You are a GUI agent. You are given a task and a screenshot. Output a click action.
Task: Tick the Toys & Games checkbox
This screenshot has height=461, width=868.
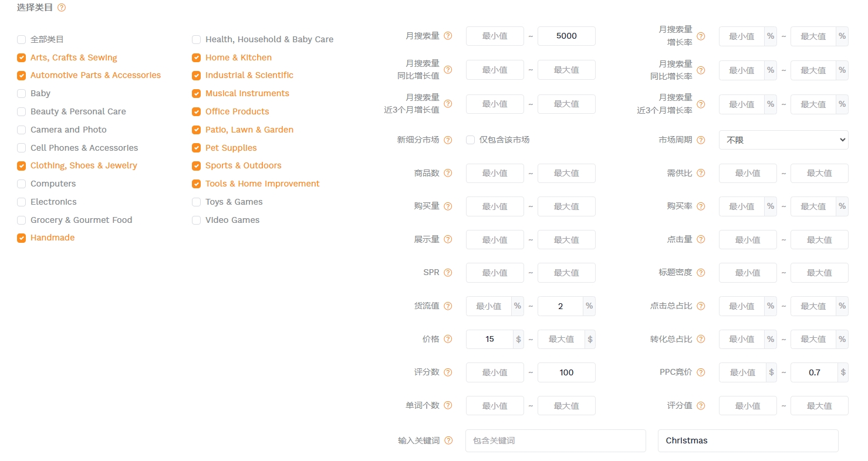[196, 202]
